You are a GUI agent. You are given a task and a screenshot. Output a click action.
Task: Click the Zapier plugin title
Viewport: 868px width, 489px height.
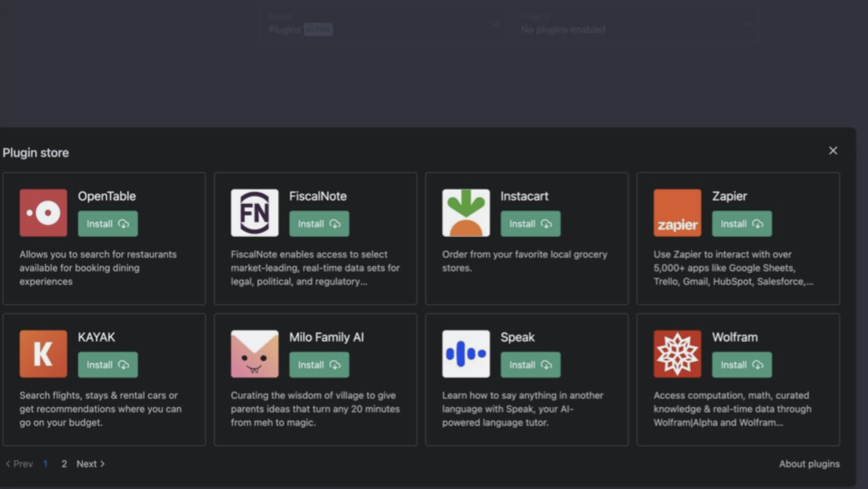coord(729,196)
